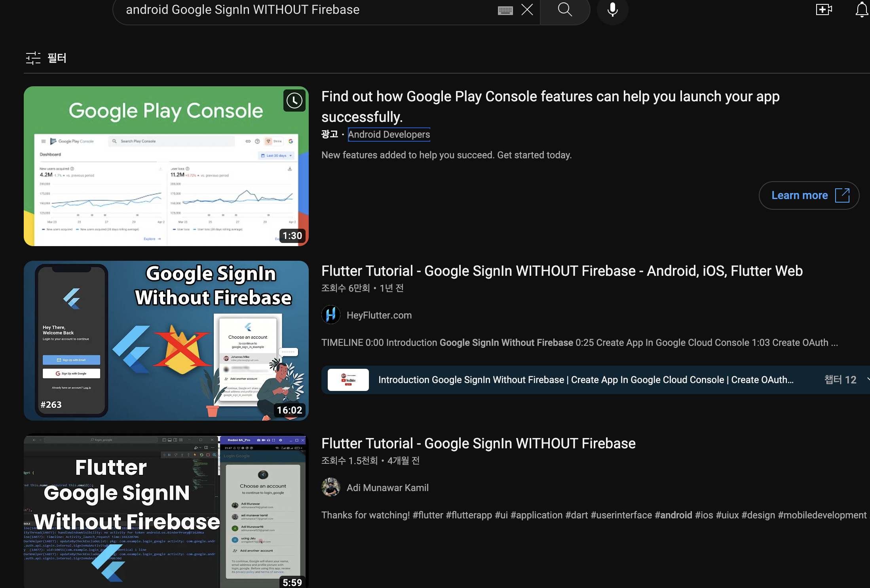The height and width of the screenshot is (588, 870).
Task: Open the HeyFlutter Google SignIn video thumbnail
Action: pyautogui.click(x=166, y=341)
